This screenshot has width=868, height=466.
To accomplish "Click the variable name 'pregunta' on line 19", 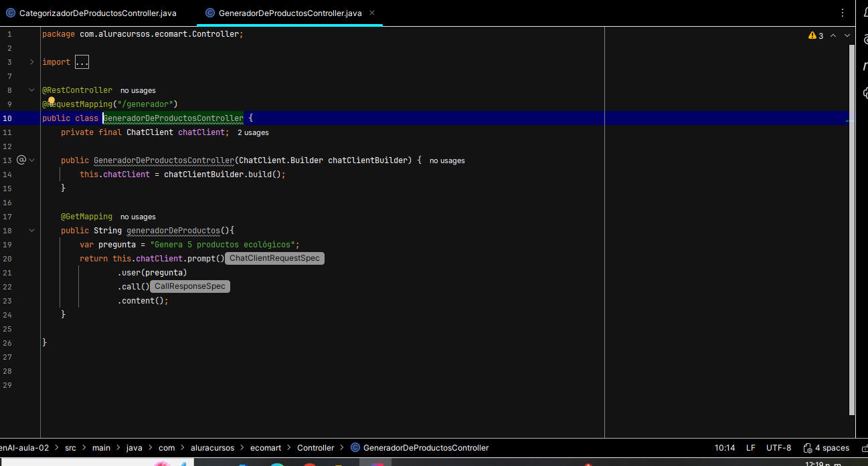I will click(x=117, y=245).
